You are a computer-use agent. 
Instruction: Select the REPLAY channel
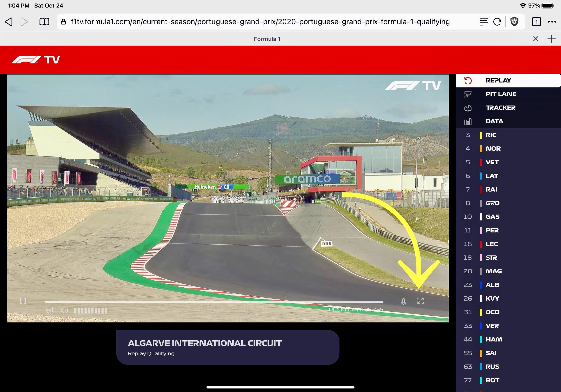tap(508, 80)
